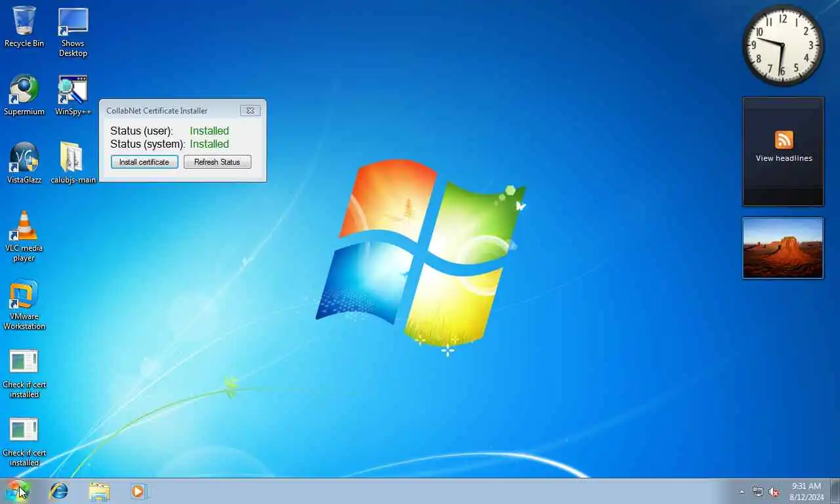This screenshot has height=504, width=840.
Task: Click the Install certificate button
Action: point(144,162)
